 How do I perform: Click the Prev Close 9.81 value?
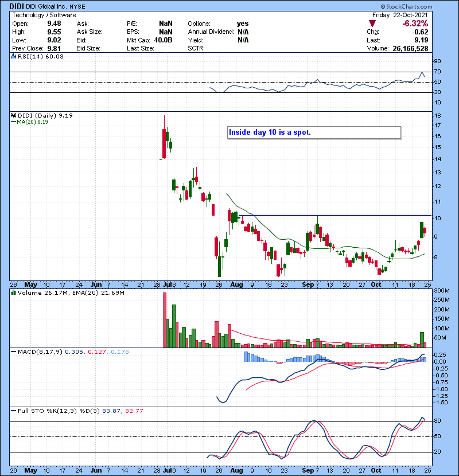click(x=54, y=49)
